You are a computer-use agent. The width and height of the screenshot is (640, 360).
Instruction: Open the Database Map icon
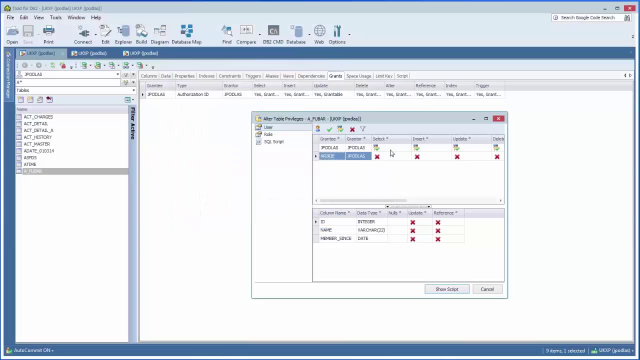pyautogui.click(x=187, y=35)
